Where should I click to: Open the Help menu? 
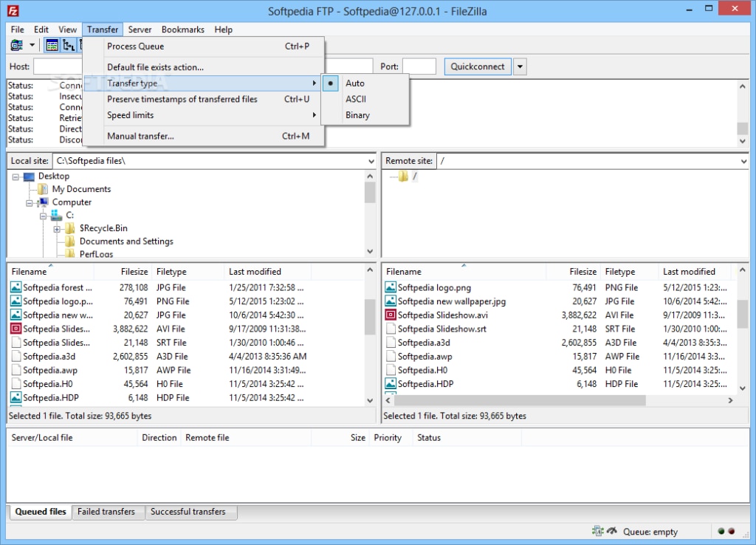(x=223, y=30)
